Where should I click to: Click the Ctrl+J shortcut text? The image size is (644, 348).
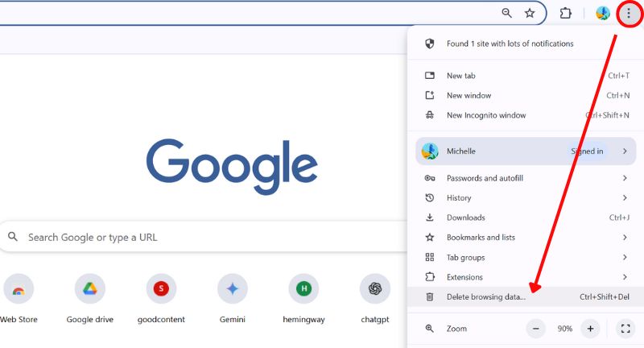coord(619,217)
